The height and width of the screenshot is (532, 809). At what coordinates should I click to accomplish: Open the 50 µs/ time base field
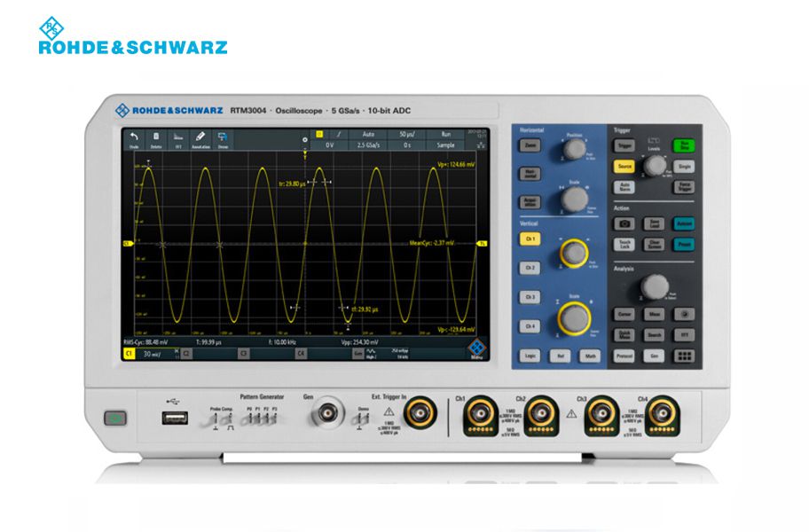pyautogui.click(x=407, y=134)
